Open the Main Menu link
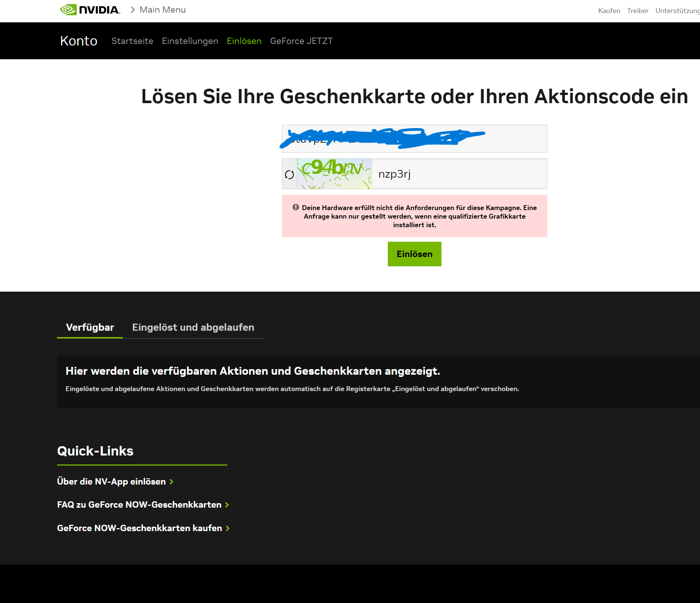This screenshot has height=603, width=700. point(162,10)
